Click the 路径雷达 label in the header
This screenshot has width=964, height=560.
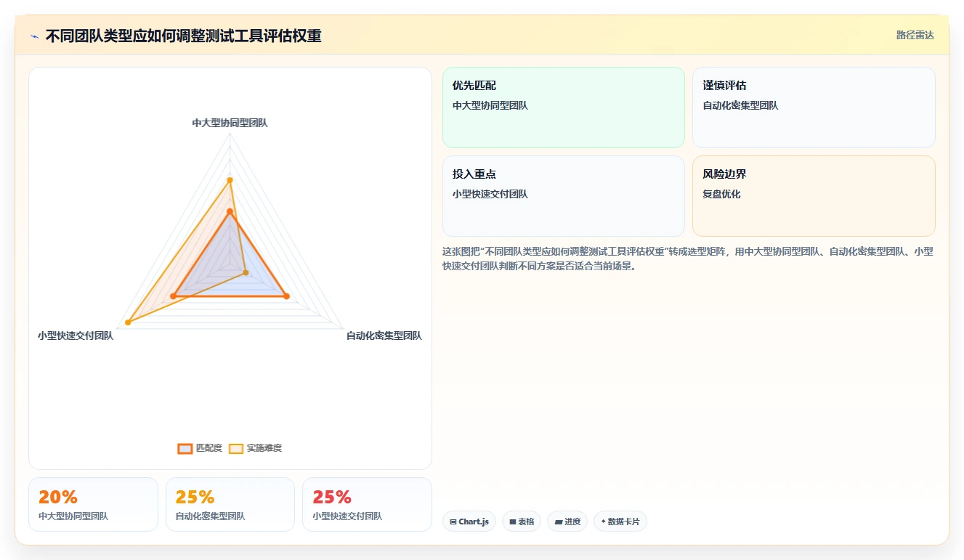coord(915,35)
